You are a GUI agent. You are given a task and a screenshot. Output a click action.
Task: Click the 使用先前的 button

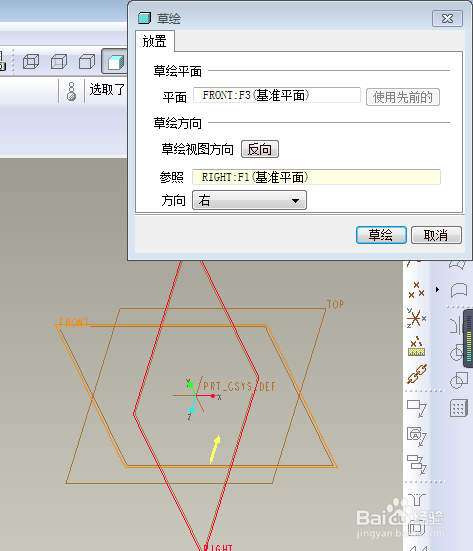coord(403,97)
